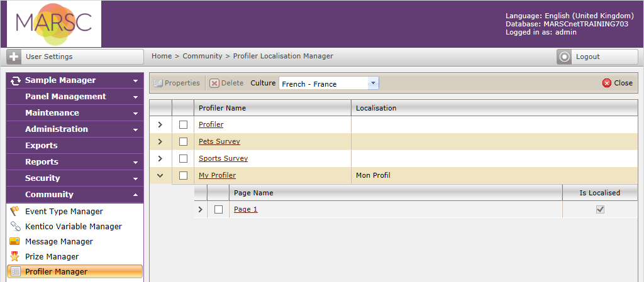Screen dimensions: 644x282
Task: Collapse the My Profiler row
Action: (160, 175)
